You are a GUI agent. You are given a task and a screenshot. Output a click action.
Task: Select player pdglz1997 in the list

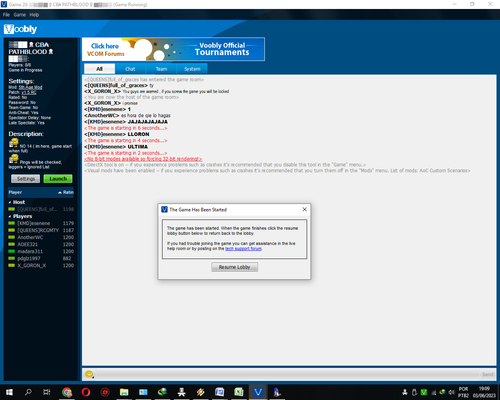pyautogui.click(x=41, y=258)
